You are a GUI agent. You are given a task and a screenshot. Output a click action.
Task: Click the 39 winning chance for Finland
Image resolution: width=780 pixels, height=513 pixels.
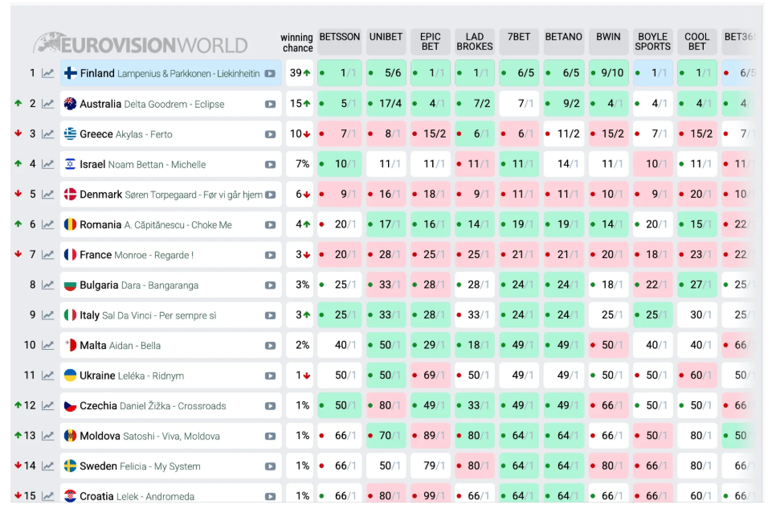coord(299,73)
